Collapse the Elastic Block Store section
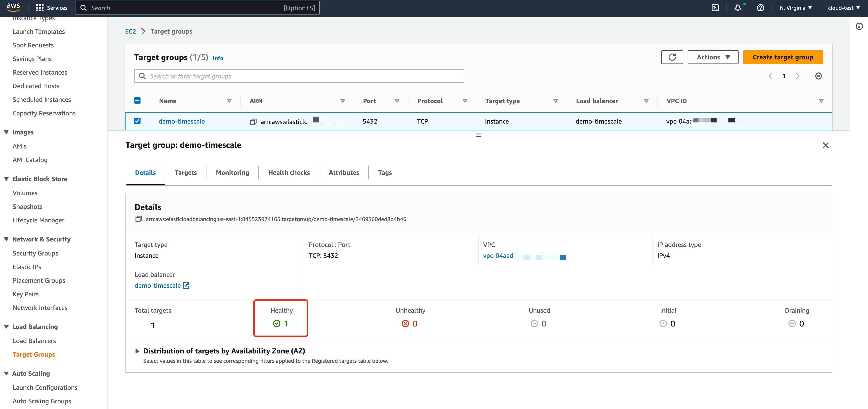Image resolution: width=868 pixels, height=409 pixels. coord(6,179)
